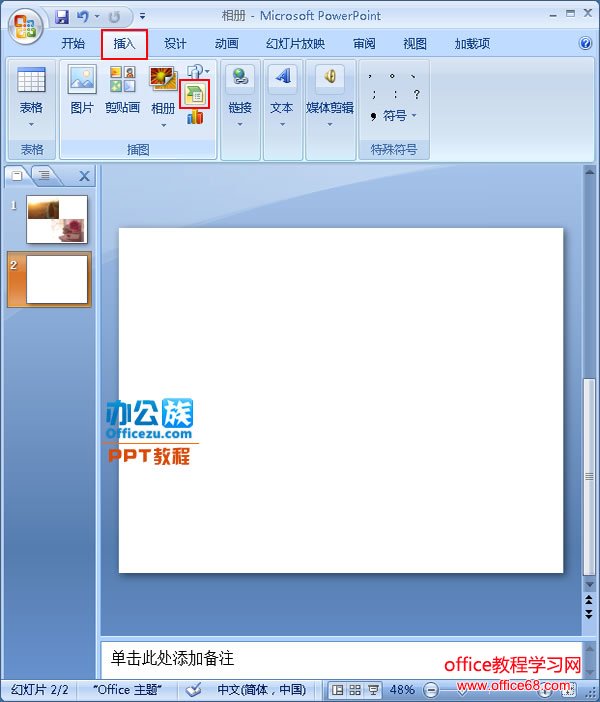Click the 媒体剪辑 speaker icon
Image resolution: width=600 pixels, height=702 pixels.
tap(330, 77)
